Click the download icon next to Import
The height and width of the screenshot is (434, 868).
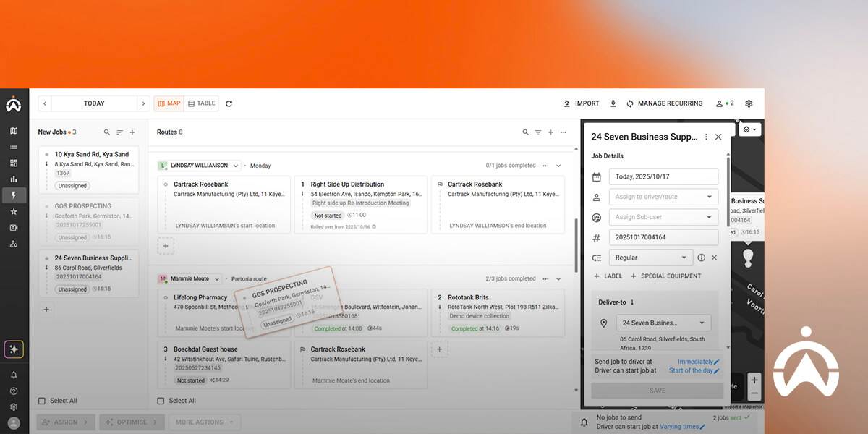point(613,103)
